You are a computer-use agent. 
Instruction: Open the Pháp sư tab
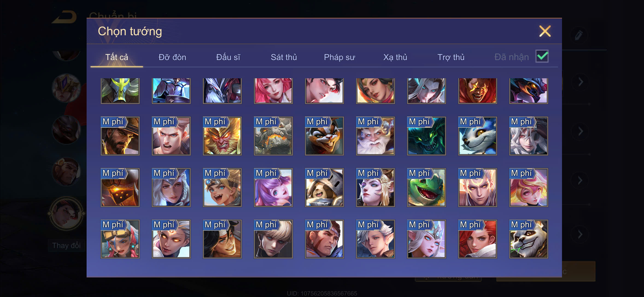click(339, 57)
